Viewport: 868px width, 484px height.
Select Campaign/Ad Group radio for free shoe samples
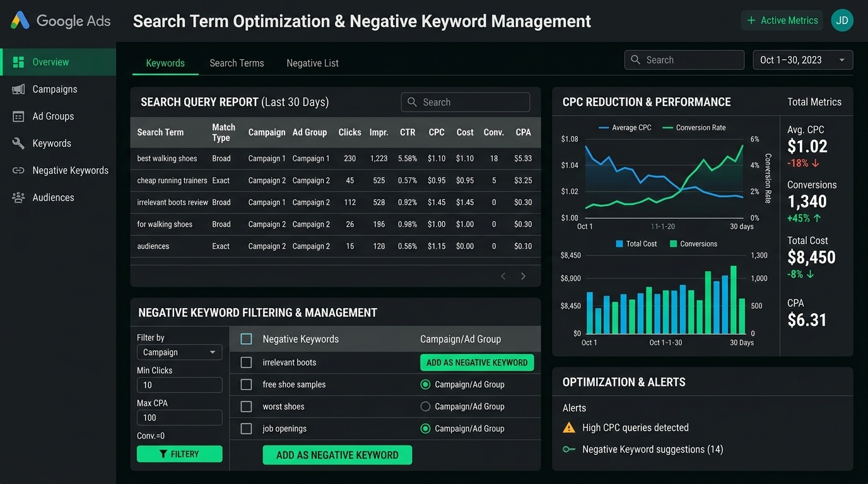(x=425, y=384)
